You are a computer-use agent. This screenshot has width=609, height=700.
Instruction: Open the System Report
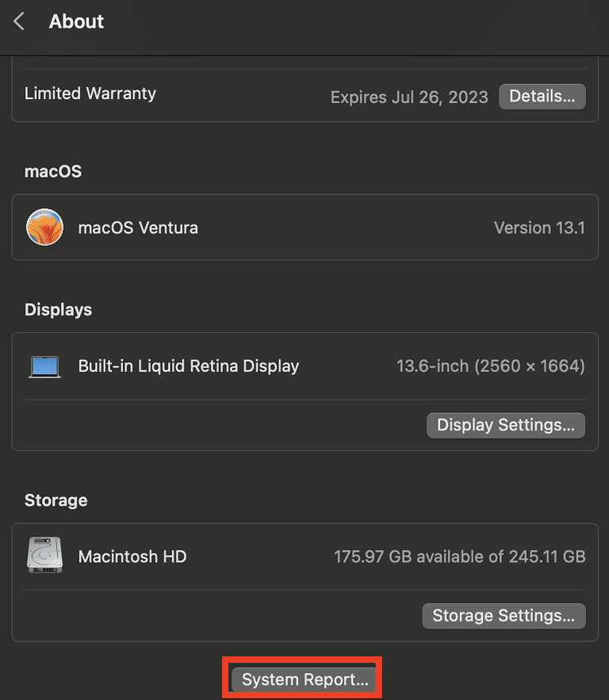[x=304, y=679]
